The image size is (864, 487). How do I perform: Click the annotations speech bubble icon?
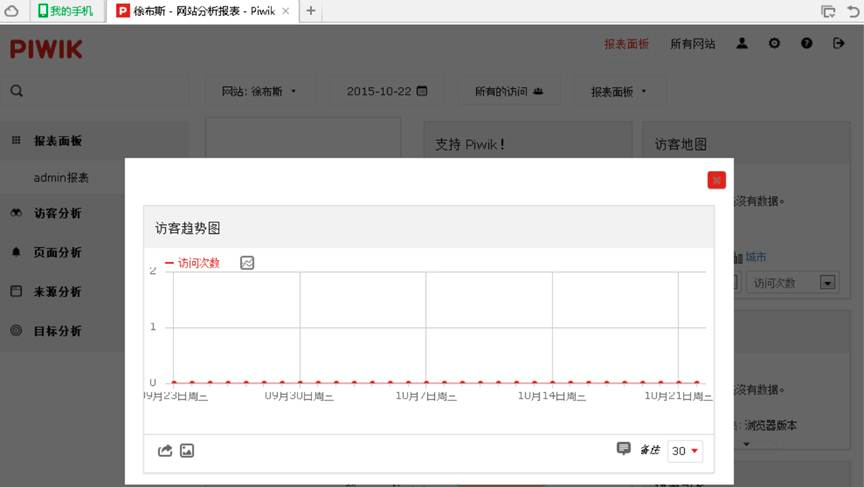pyautogui.click(x=623, y=448)
